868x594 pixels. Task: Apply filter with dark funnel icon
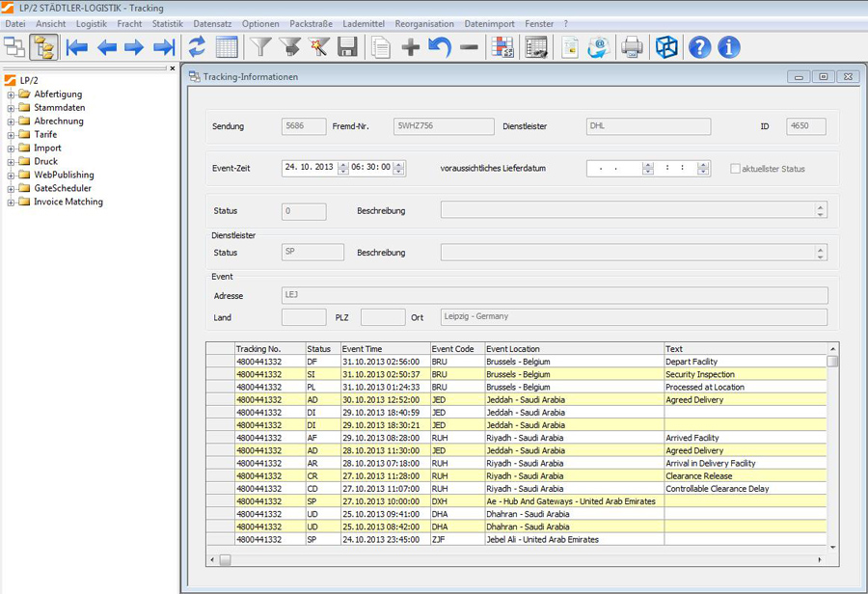pos(289,47)
